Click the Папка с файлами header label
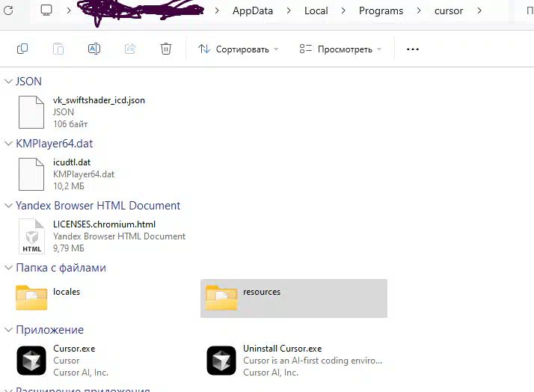This screenshot has width=534, height=392. [61, 268]
